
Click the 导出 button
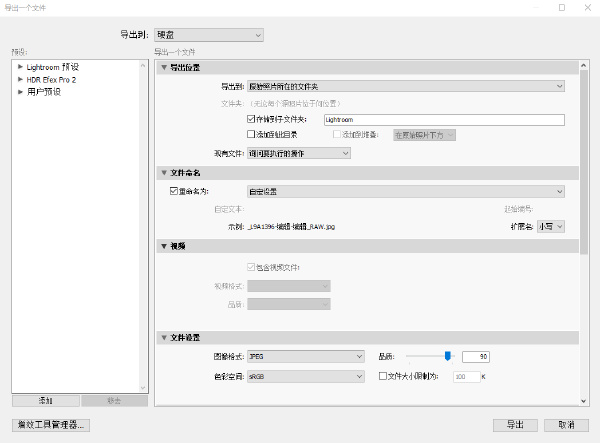[515, 425]
